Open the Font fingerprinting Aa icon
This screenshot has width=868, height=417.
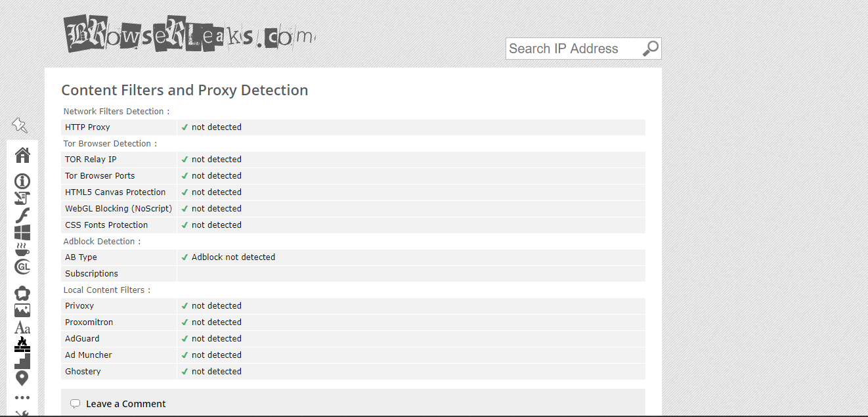tap(22, 327)
